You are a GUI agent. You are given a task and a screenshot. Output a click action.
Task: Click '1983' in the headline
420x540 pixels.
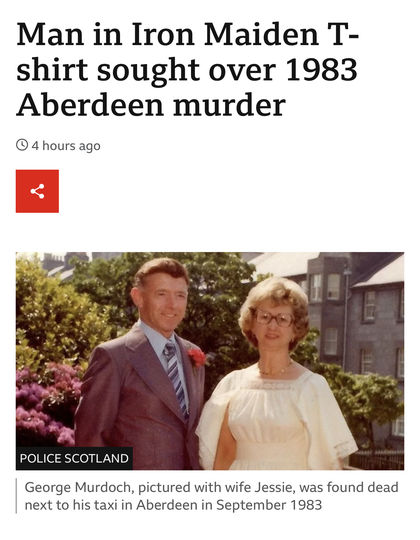pyautogui.click(x=321, y=69)
